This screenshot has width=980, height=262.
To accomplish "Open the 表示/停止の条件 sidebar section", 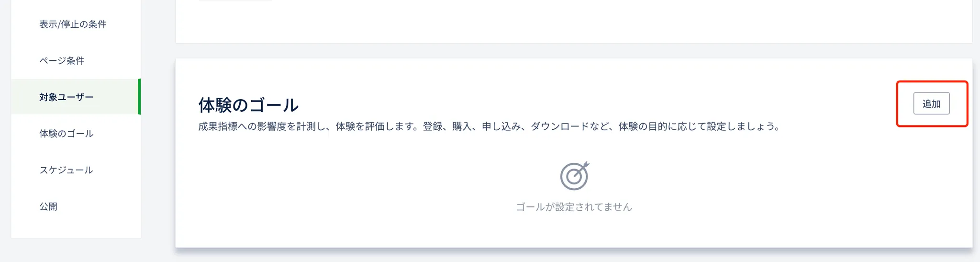I will click(73, 24).
